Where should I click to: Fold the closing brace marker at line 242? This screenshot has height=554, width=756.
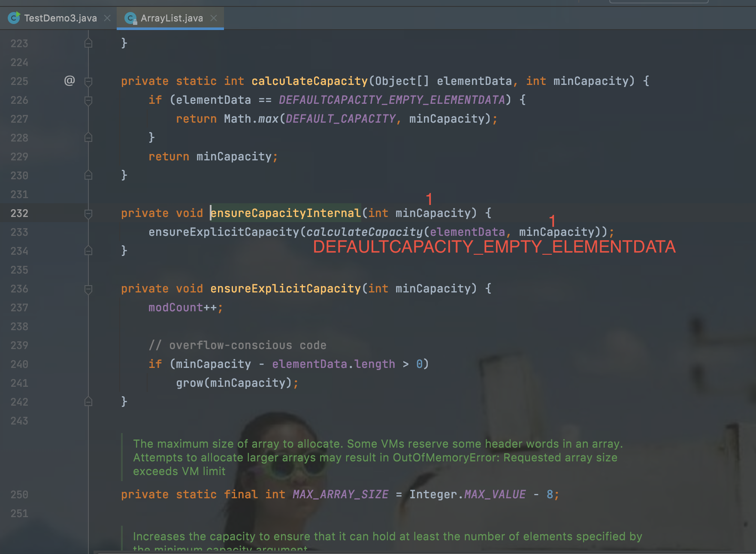click(88, 402)
